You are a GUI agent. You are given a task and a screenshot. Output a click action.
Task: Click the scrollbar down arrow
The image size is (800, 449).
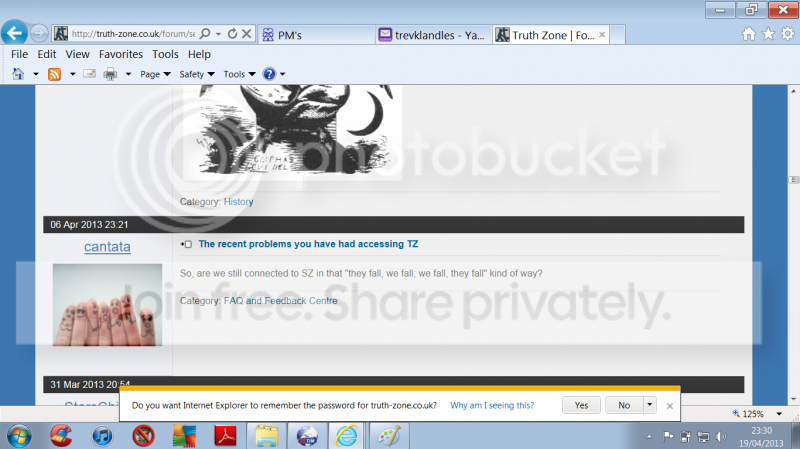[x=793, y=400]
